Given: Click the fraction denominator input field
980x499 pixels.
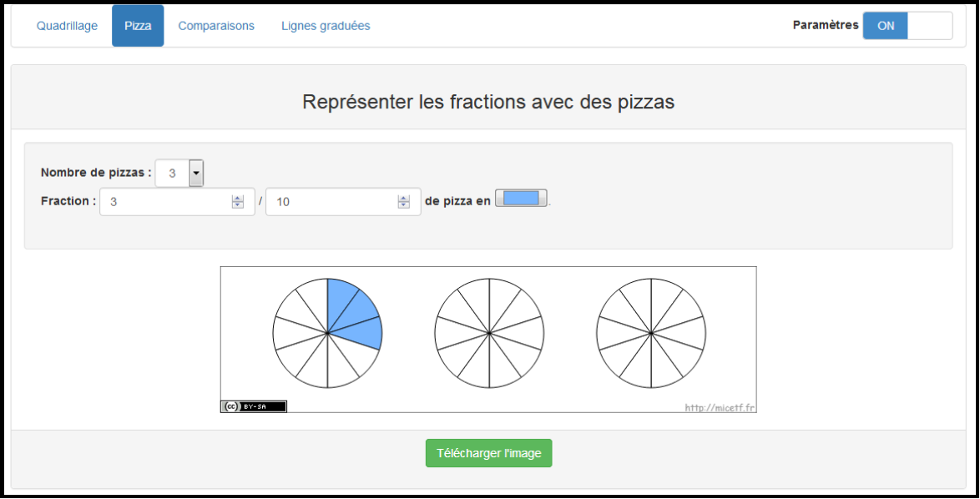Looking at the screenshot, I should (x=332, y=202).
